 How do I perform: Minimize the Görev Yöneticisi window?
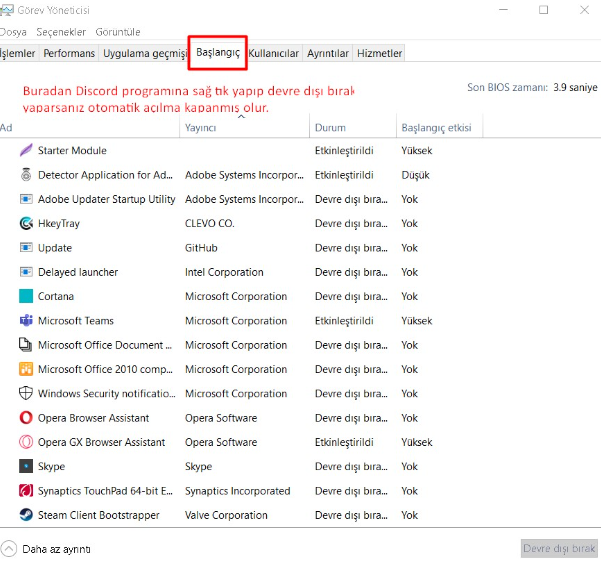pos(503,10)
